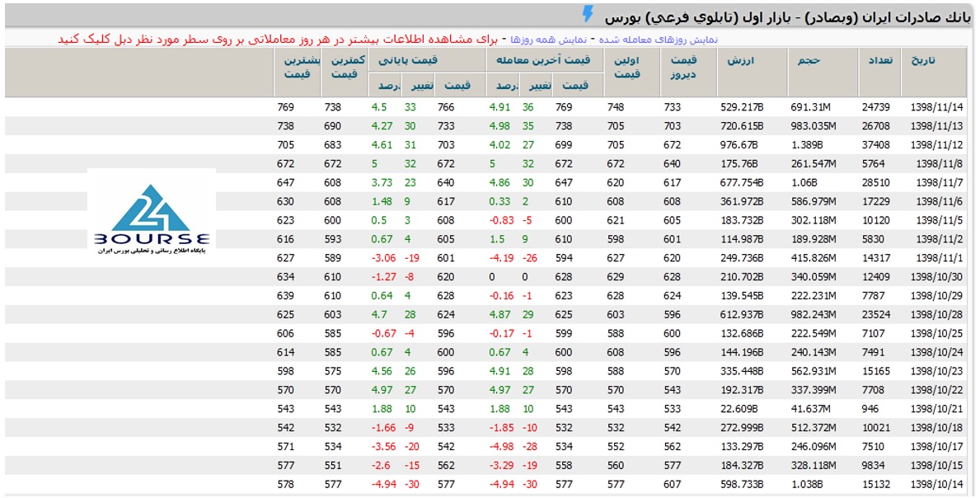Select the row dated 1398/10/30
This screenshot has width=980, height=498.
tap(487, 277)
